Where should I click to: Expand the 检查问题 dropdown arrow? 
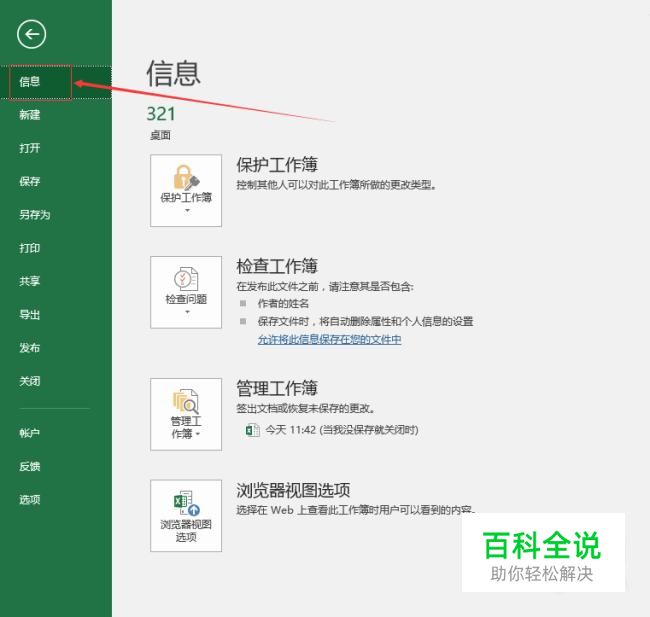click(x=187, y=312)
